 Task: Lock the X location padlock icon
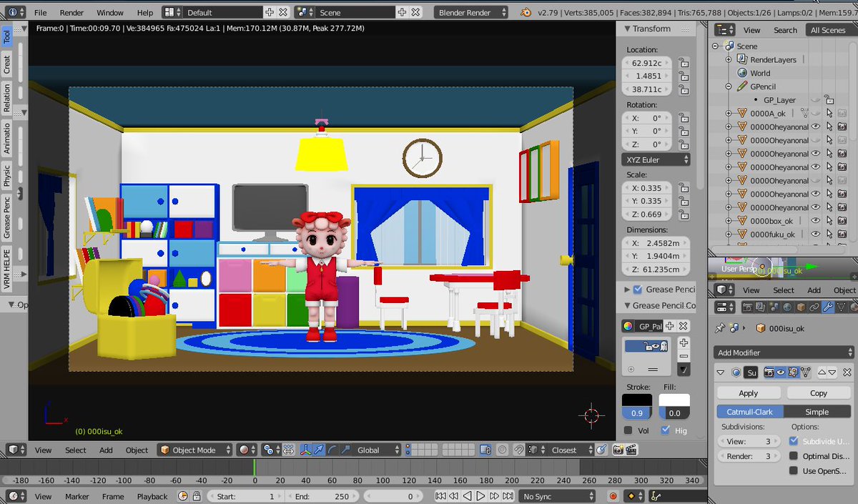[x=684, y=63]
